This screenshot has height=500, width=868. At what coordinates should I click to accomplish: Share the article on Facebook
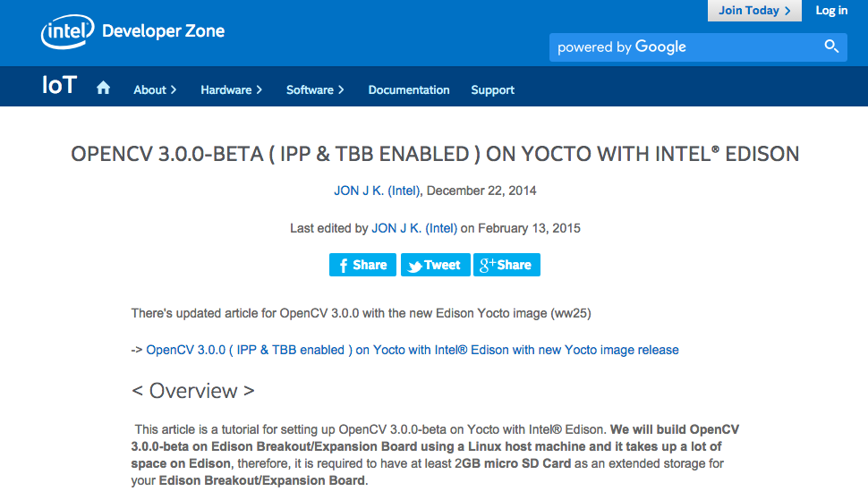pyautogui.click(x=362, y=265)
